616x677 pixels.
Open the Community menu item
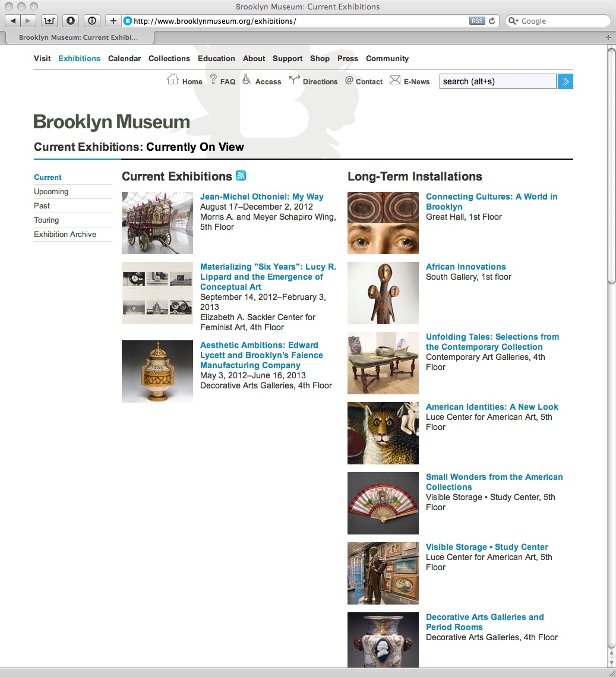387,58
